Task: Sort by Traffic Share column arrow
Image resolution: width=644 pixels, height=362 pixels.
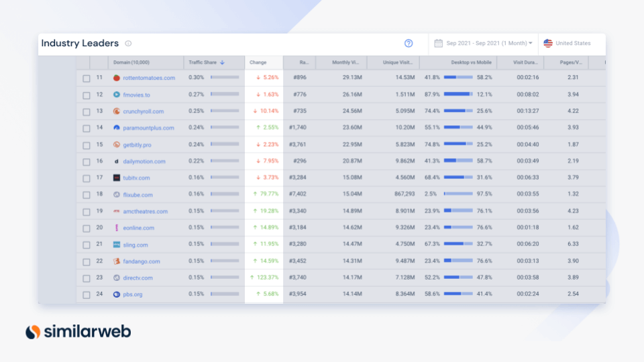Action: pyautogui.click(x=222, y=62)
